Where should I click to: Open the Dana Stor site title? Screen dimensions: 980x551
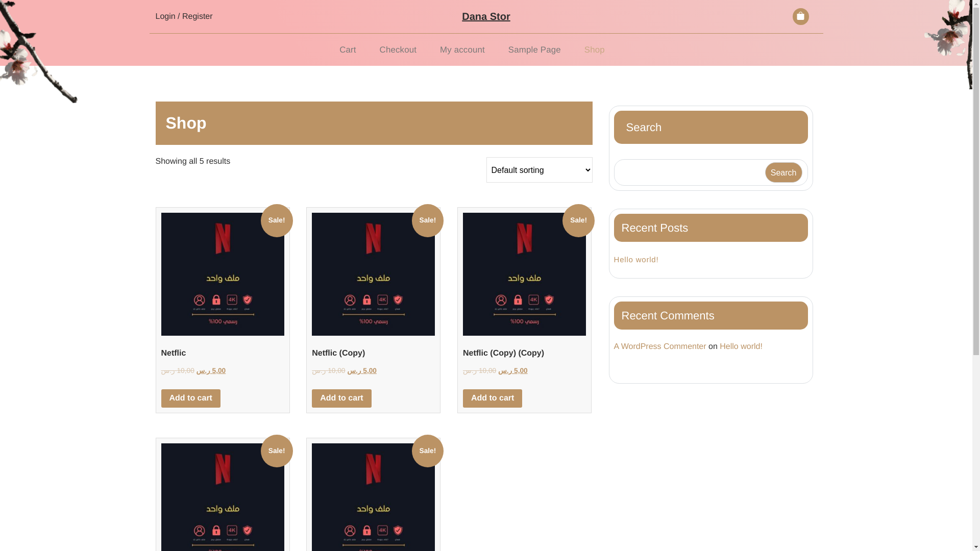point(486,16)
